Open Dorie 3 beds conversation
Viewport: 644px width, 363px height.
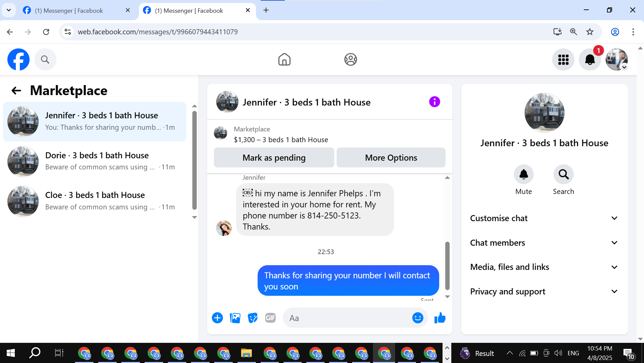click(x=94, y=161)
